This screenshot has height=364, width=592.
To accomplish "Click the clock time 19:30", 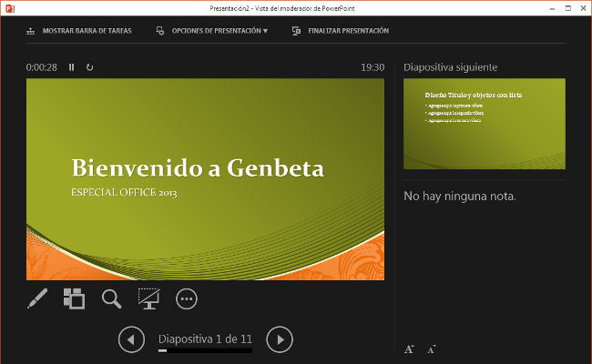I will pos(373,67).
